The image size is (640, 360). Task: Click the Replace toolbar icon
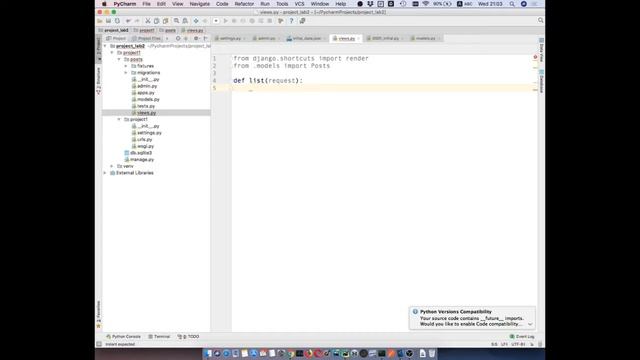185,21
